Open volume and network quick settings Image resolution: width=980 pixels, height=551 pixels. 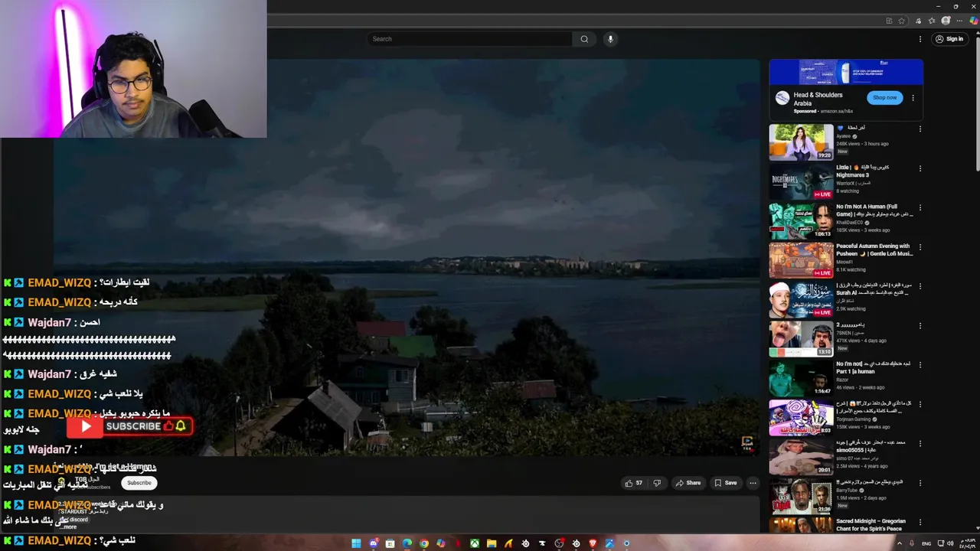pos(944,543)
